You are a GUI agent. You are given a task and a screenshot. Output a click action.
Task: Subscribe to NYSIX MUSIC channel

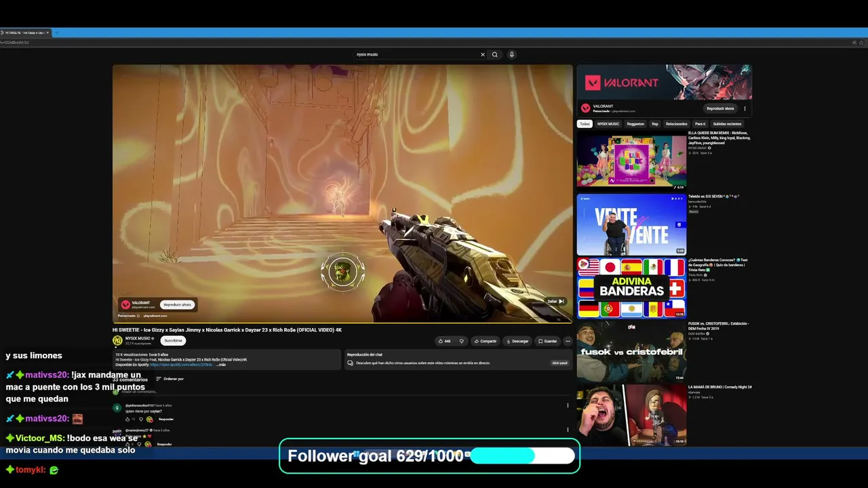tap(173, 340)
